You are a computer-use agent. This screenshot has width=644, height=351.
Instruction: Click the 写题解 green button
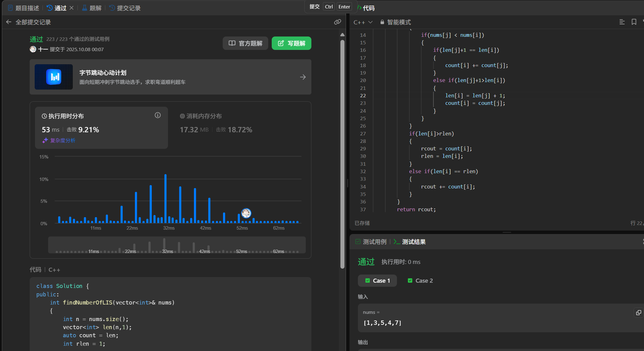tap(291, 43)
